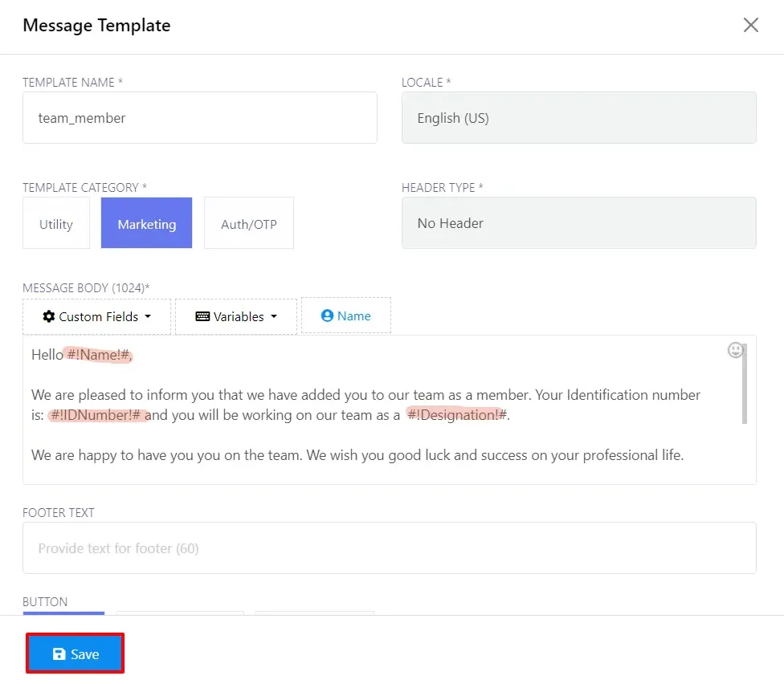
Task: Click the first button tab under BUTTON
Action: click(x=63, y=613)
